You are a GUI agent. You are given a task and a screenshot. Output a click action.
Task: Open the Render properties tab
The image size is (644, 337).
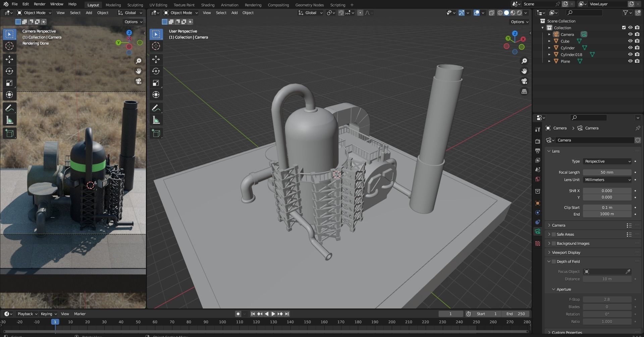[538, 141]
